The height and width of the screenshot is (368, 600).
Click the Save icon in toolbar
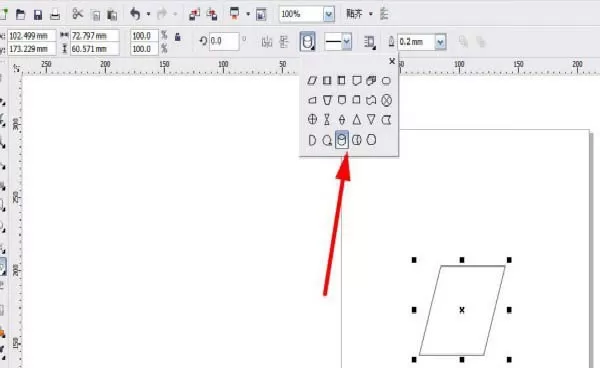[x=38, y=15]
